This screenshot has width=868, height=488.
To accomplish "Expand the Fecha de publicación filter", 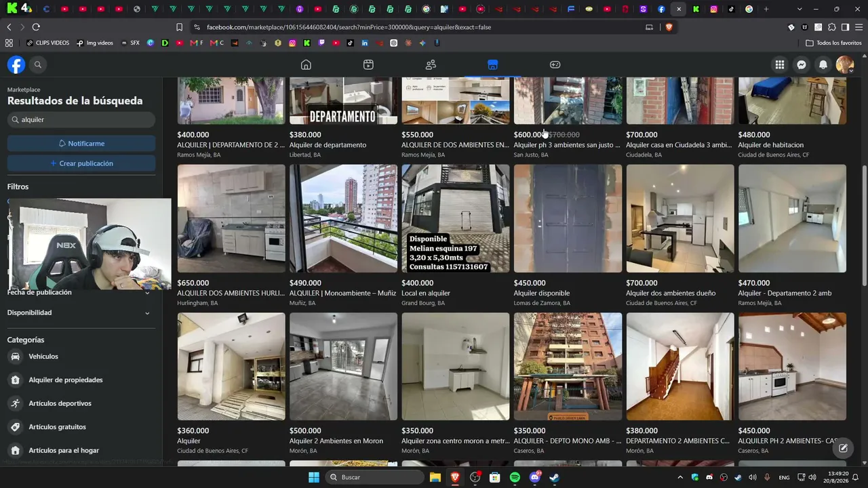I will [x=79, y=292].
